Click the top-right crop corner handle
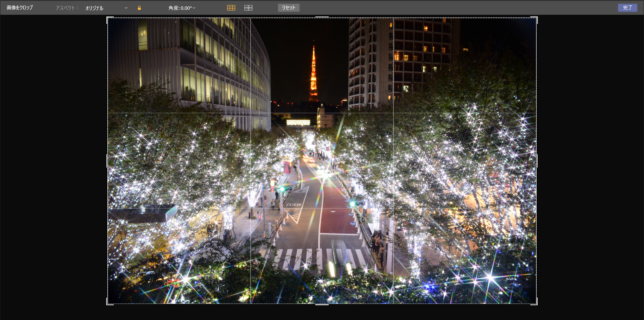Image resolution: width=644 pixels, height=320 pixels. pyautogui.click(x=536, y=18)
